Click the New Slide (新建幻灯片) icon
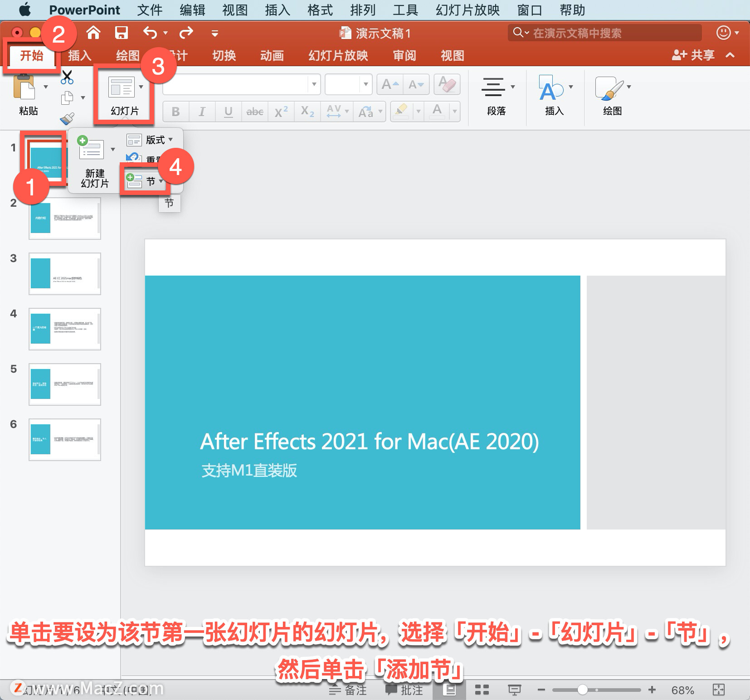Image resolution: width=750 pixels, height=700 pixels. point(91,148)
